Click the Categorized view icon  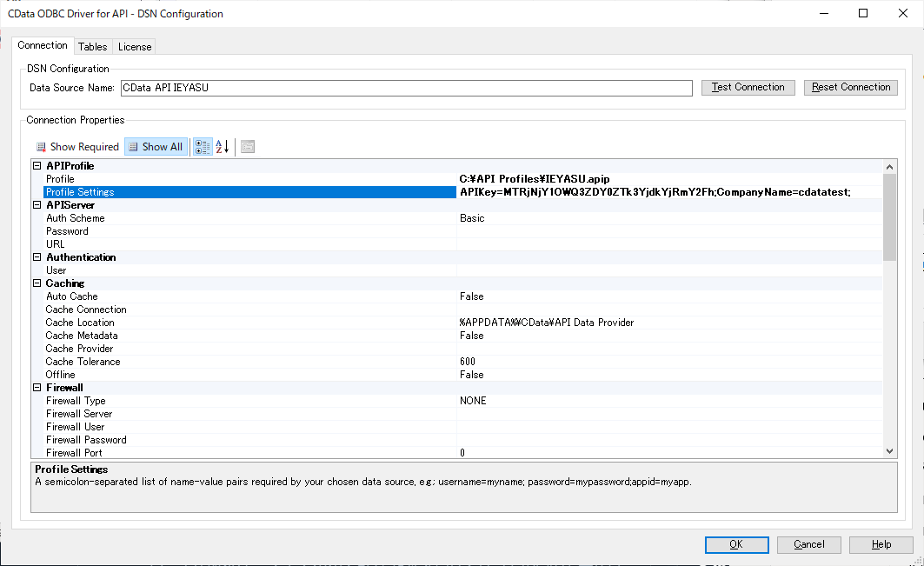(202, 147)
